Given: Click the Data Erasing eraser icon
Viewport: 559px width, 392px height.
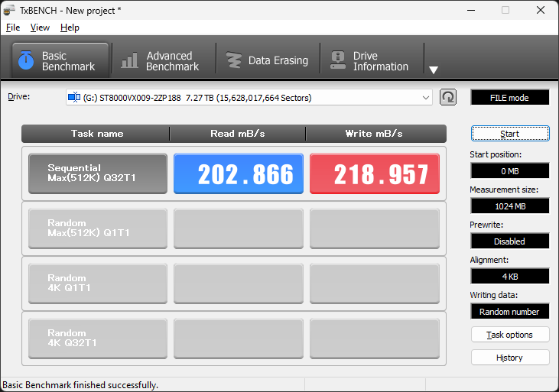Looking at the screenshot, I should point(232,60).
